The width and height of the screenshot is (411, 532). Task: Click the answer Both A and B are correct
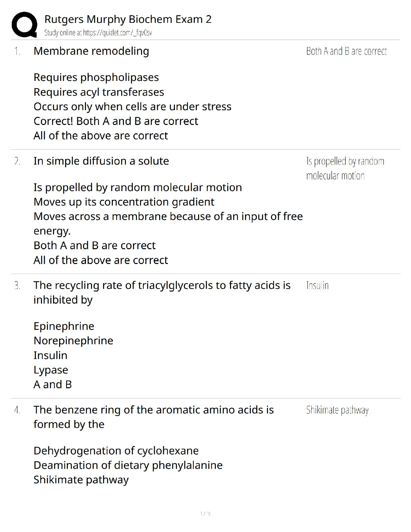click(346, 51)
